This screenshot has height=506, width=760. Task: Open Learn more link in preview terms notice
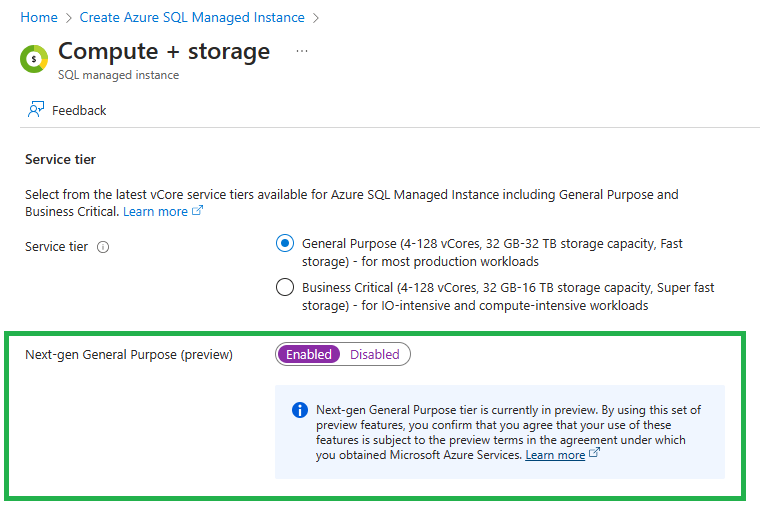coord(555,455)
